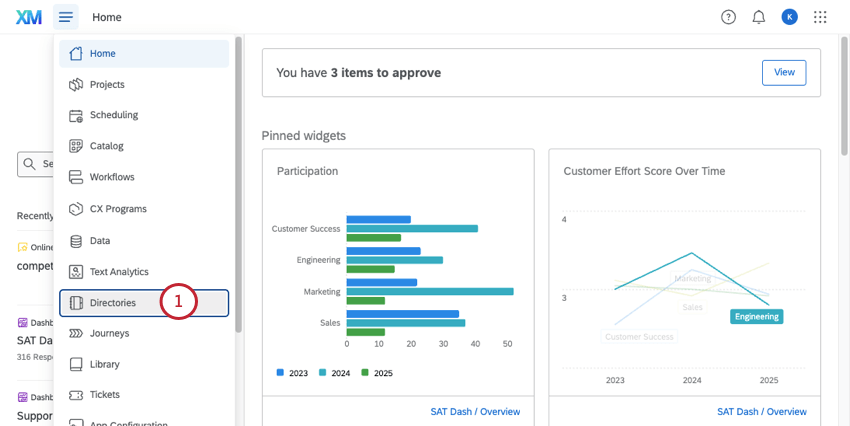
Task: Go to Text Analytics menu item
Action: click(118, 271)
